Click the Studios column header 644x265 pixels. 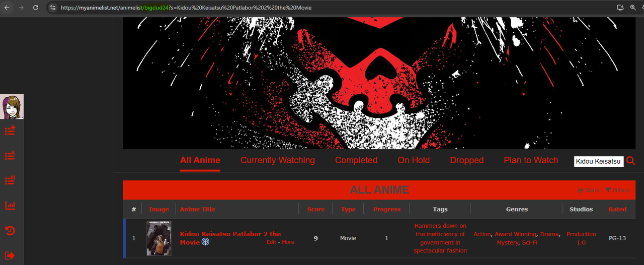tap(581, 209)
